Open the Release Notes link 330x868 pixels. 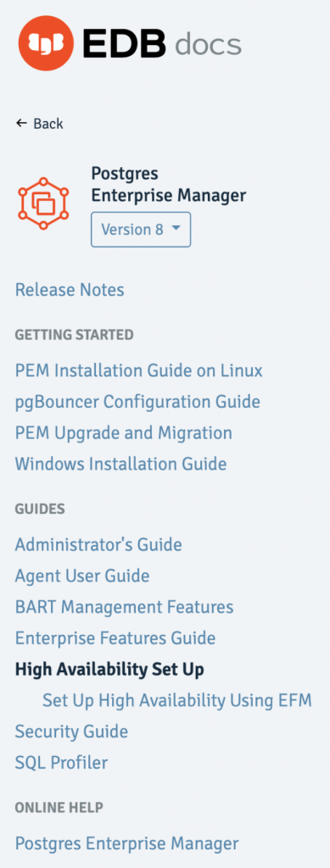pos(70,290)
